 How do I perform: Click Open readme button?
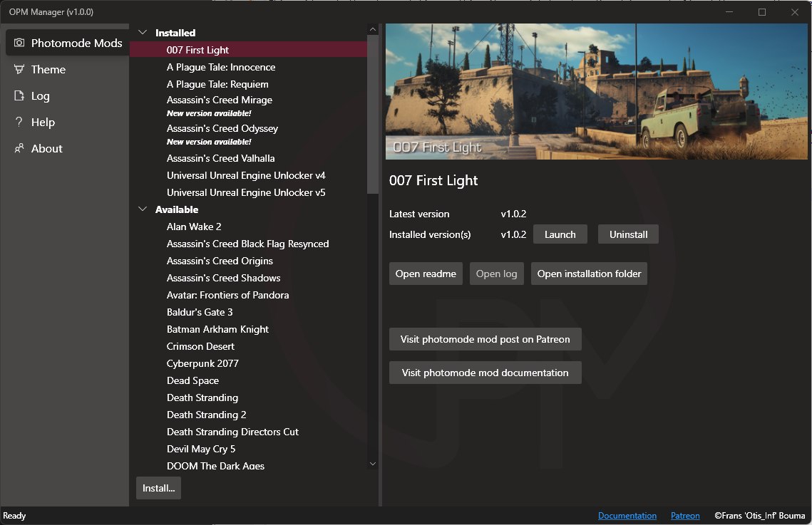click(x=426, y=274)
